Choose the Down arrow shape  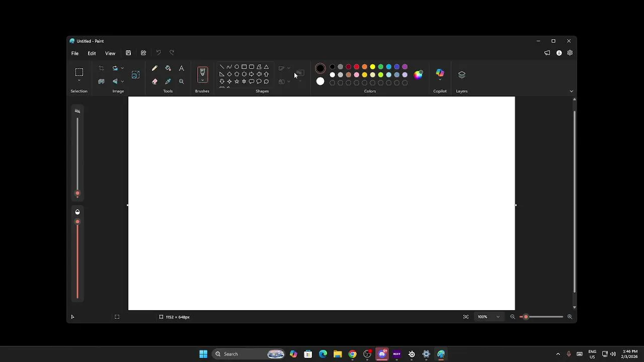(x=222, y=81)
